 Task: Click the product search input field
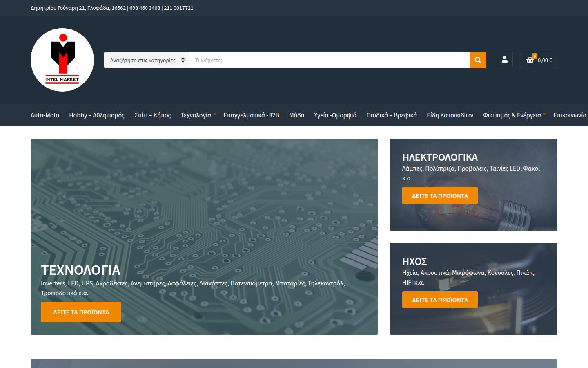point(330,60)
